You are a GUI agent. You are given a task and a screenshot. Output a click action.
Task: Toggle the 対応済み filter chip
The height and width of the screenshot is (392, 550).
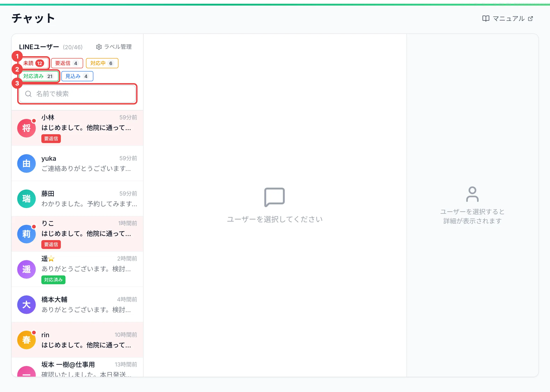[x=39, y=76]
